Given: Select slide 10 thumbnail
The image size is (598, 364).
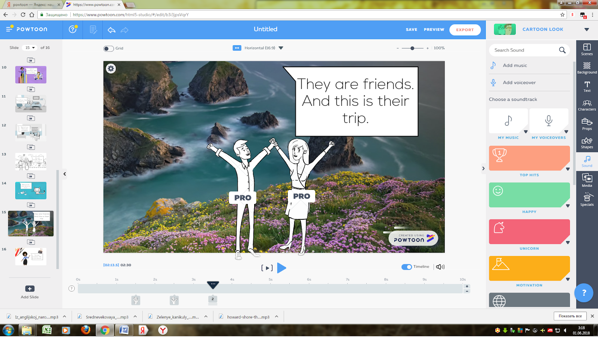Looking at the screenshot, I should click(x=31, y=75).
